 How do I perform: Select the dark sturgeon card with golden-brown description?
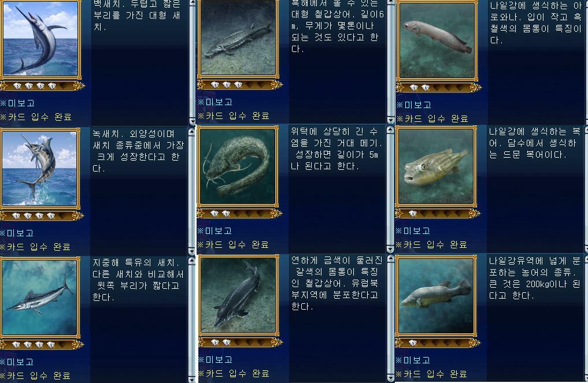(x=239, y=295)
